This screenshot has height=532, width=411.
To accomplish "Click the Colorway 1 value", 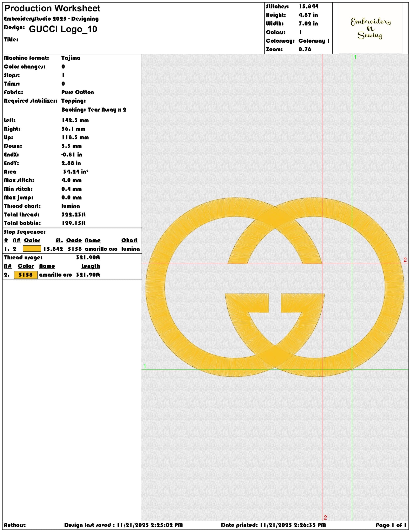I will point(314,41).
